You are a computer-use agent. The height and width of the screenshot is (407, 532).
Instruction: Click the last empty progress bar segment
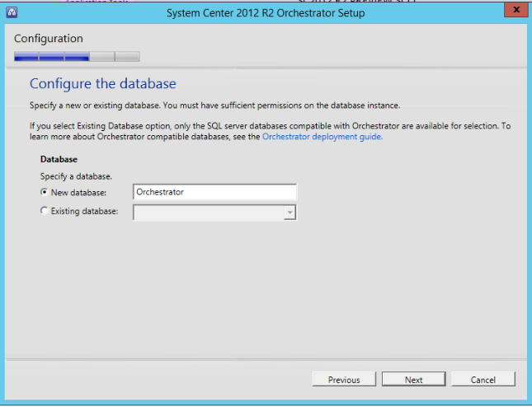127,57
